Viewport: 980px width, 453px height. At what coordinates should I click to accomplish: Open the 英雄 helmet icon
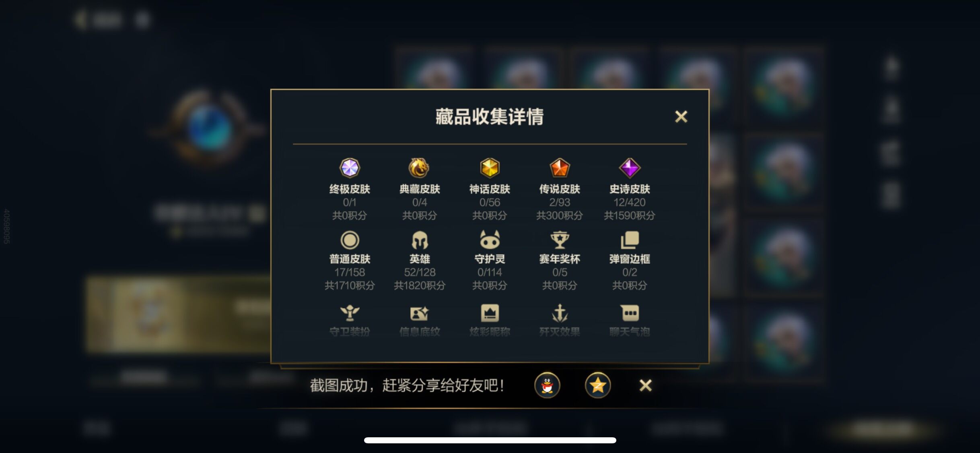[420, 240]
